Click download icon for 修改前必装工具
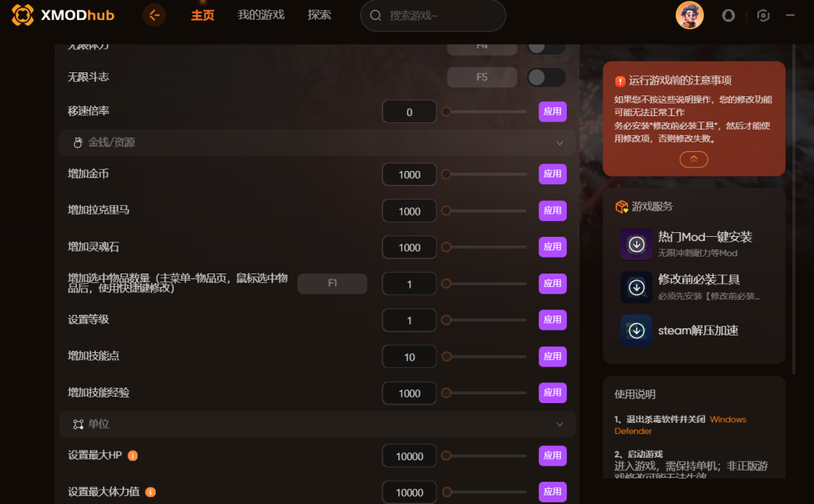The width and height of the screenshot is (814, 504). point(637,287)
